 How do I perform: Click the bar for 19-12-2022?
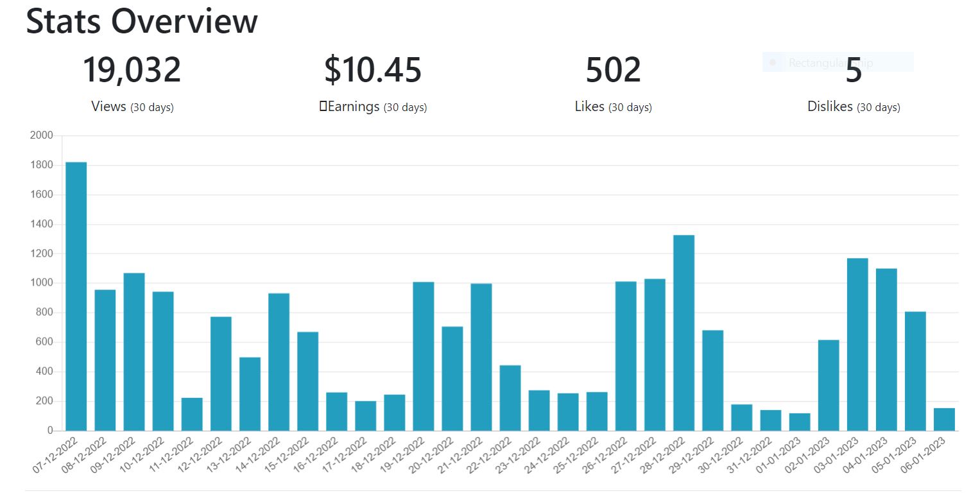424,356
